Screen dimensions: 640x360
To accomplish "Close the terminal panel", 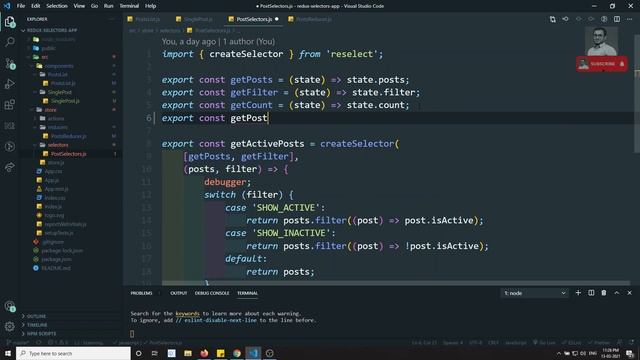I will [x=629, y=293].
